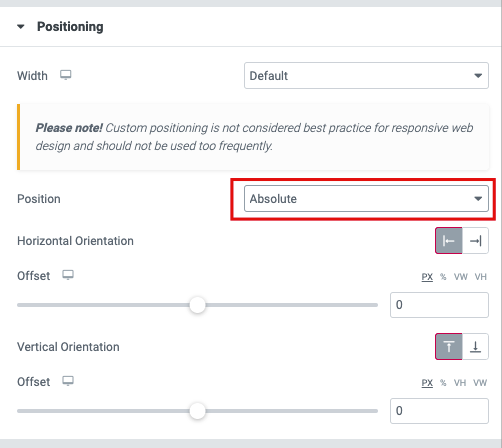Viewport: 502px width, 448px height.
Task: Set vertical orientation to top
Action: tap(449, 347)
